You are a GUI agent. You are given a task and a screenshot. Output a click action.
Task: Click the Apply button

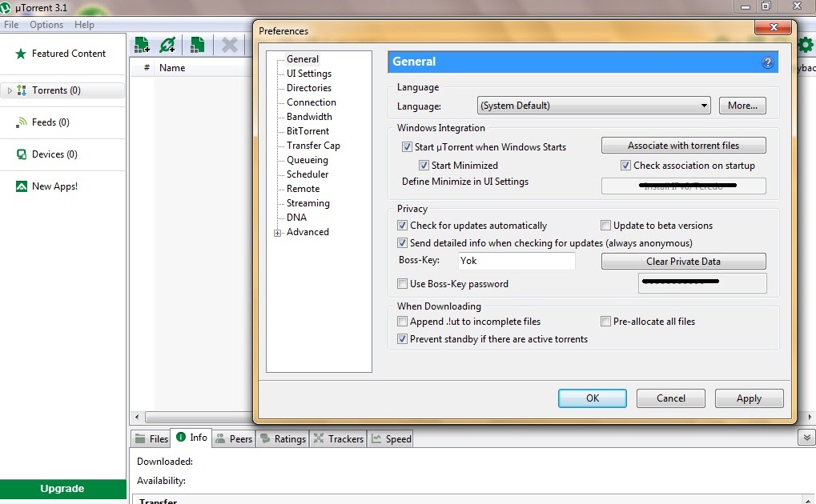[x=749, y=398]
